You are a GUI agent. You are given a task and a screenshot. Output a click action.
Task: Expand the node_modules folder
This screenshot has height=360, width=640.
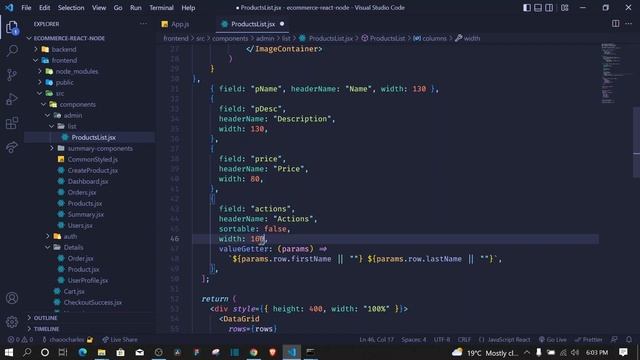pos(77,71)
